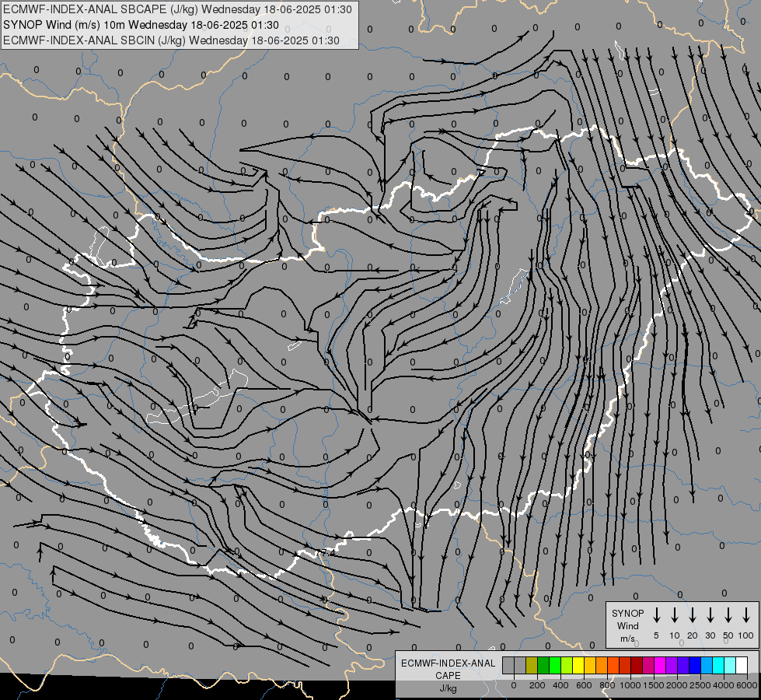Click the '50' wind speed legend label
Image resolution: width=761 pixels, height=700 pixels.
click(x=728, y=635)
